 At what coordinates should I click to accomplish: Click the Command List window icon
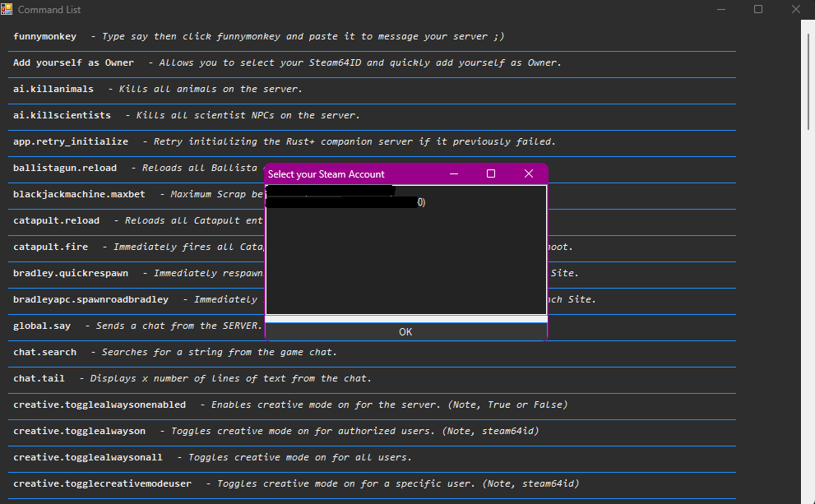tap(9, 9)
